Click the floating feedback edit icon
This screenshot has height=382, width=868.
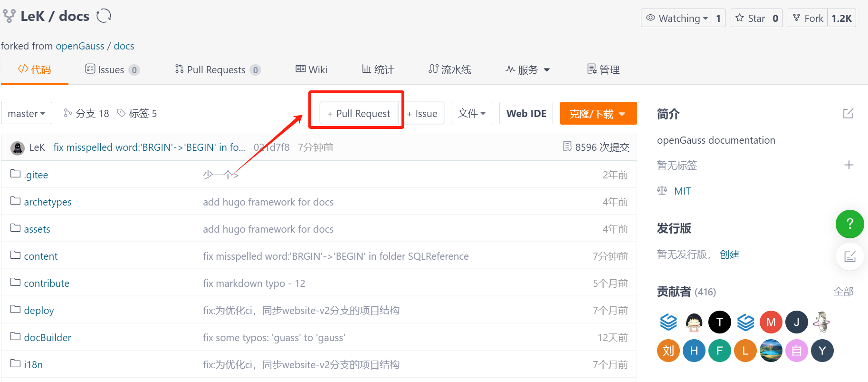(x=849, y=257)
